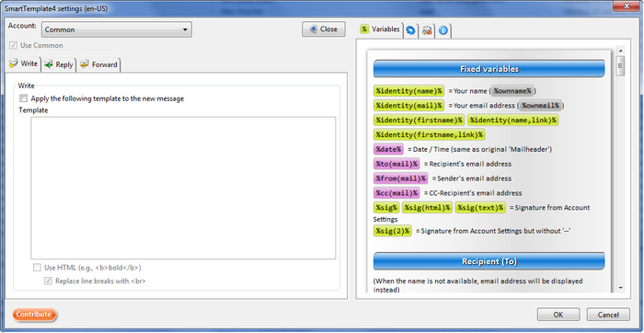This screenshot has width=644, height=333.
Task: Click the Reply tab green arrow icon
Action: pos(49,64)
